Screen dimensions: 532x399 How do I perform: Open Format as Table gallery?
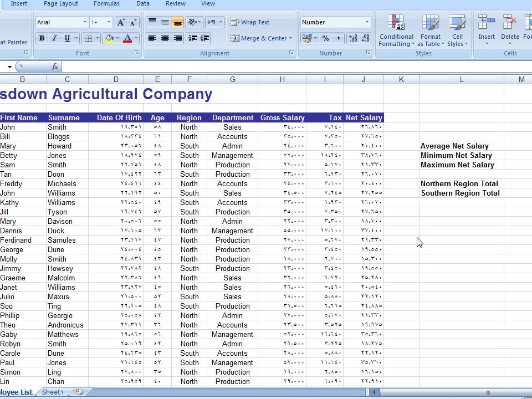tap(430, 30)
